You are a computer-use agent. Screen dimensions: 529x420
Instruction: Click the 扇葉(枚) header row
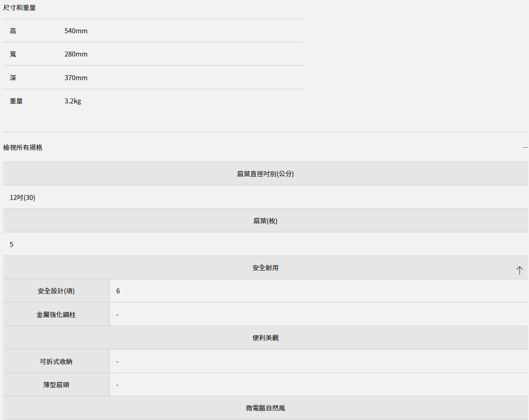click(265, 221)
